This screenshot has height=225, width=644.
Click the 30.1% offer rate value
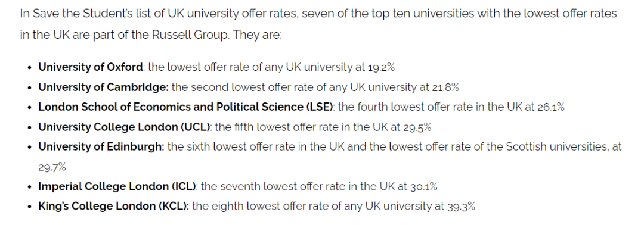coord(424,187)
